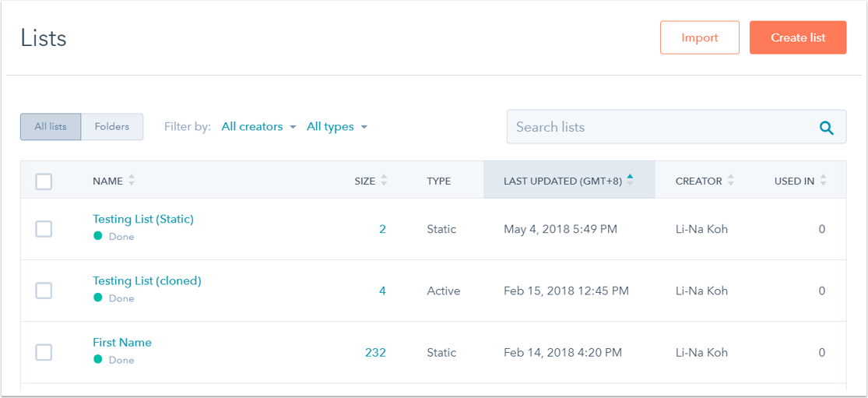Screen dimensions: 868x398
Task: Focus the Search lists input field
Action: tap(676, 127)
